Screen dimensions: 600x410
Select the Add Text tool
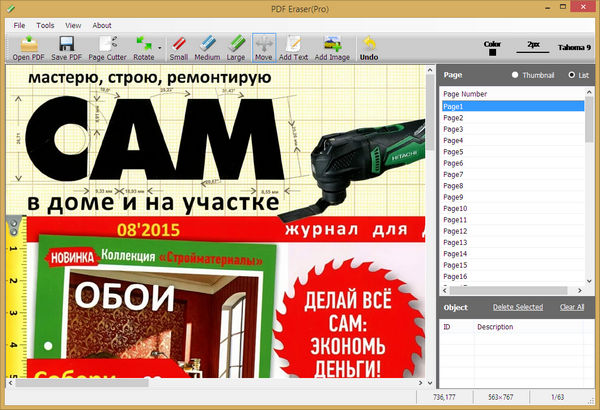coord(294,46)
